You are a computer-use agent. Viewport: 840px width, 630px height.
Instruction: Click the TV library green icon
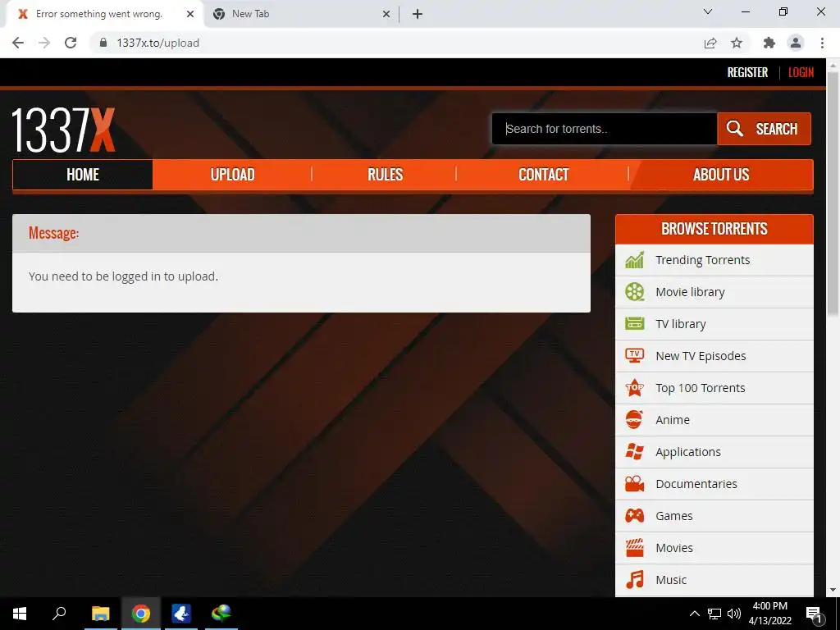pos(634,323)
